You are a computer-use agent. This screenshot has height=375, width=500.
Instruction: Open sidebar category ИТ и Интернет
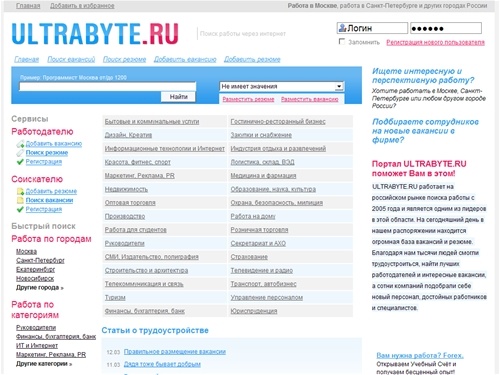(x=37, y=346)
